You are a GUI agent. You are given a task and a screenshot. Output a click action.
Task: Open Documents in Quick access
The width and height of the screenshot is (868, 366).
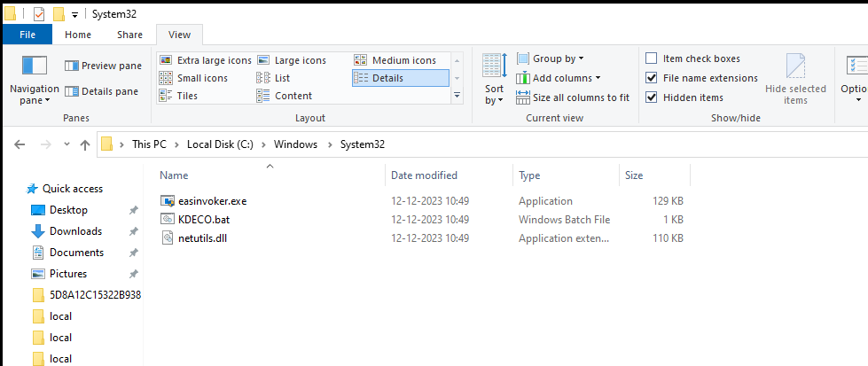(x=76, y=253)
